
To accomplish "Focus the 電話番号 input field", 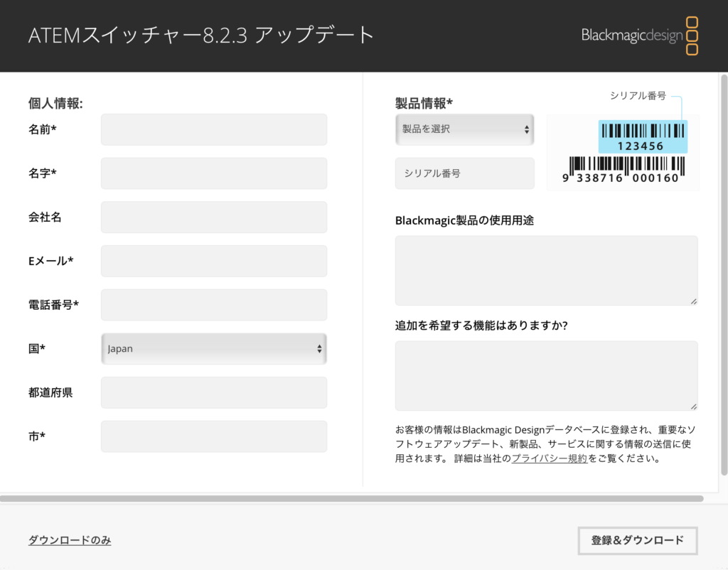I will (x=214, y=305).
